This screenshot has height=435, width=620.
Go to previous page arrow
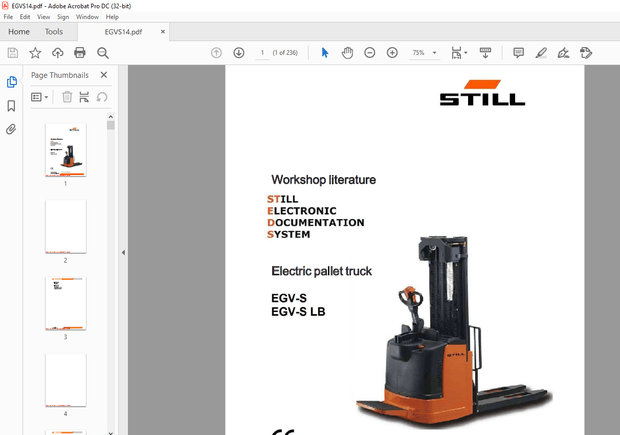coord(216,53)
